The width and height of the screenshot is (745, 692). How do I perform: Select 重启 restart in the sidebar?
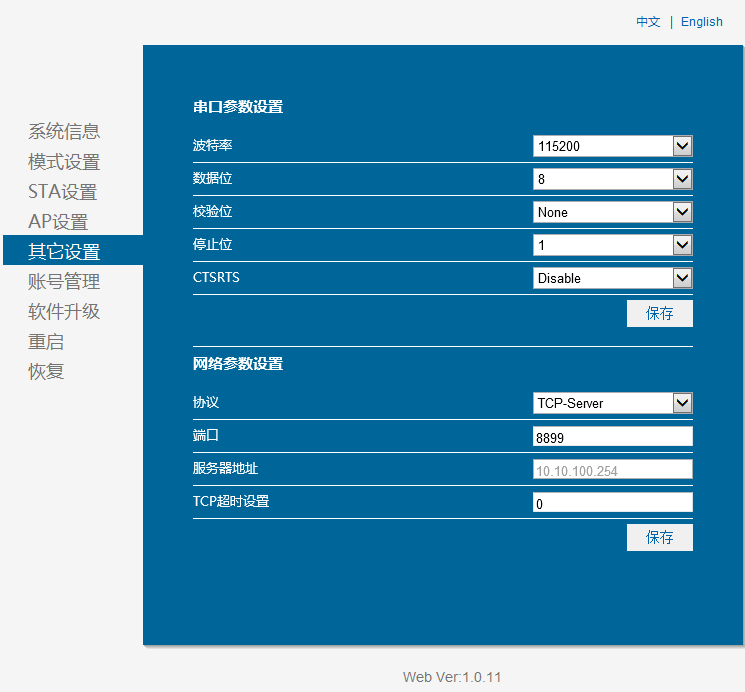tap(46, 342)
